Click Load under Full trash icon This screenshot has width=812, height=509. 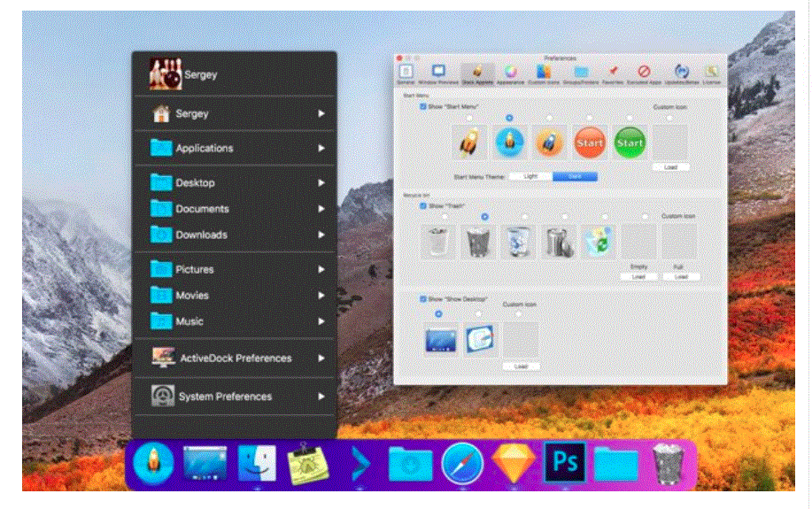click(x=681, y=276)
